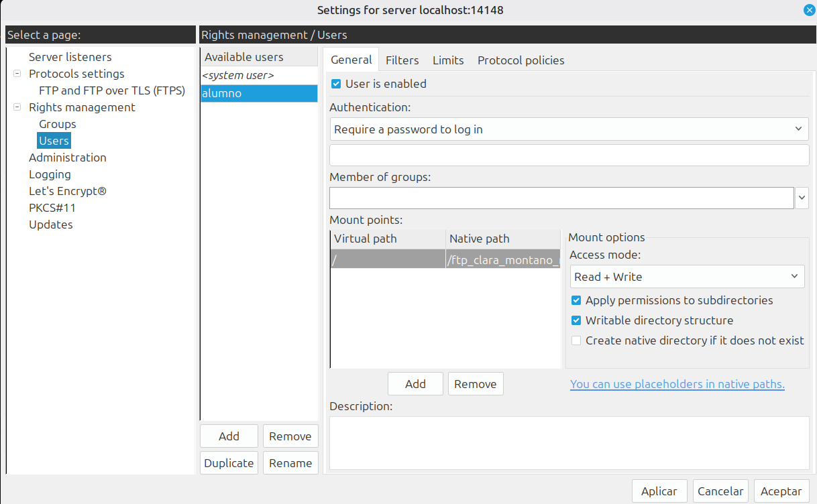Click the Add mount point button
The height and width of the screenshot is (504, 817).
[x=415, y=384]
